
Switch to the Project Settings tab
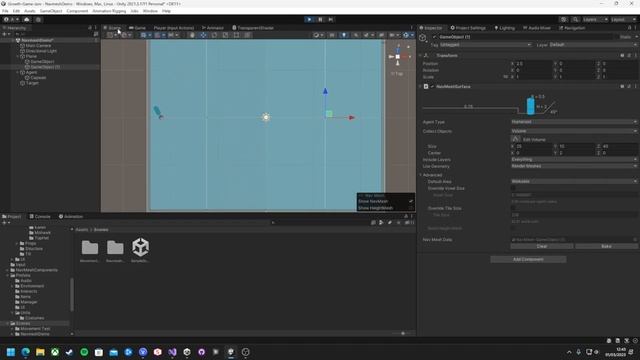[468, 28]
